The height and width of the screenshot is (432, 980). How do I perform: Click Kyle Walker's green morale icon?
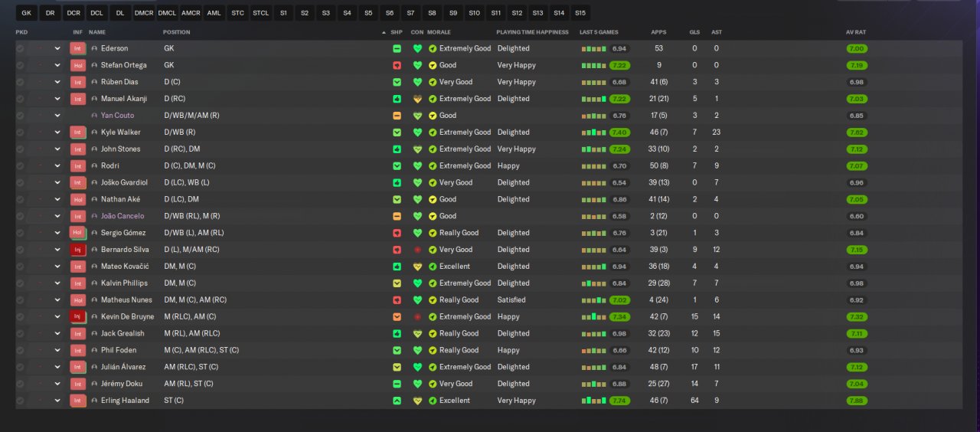433,133
